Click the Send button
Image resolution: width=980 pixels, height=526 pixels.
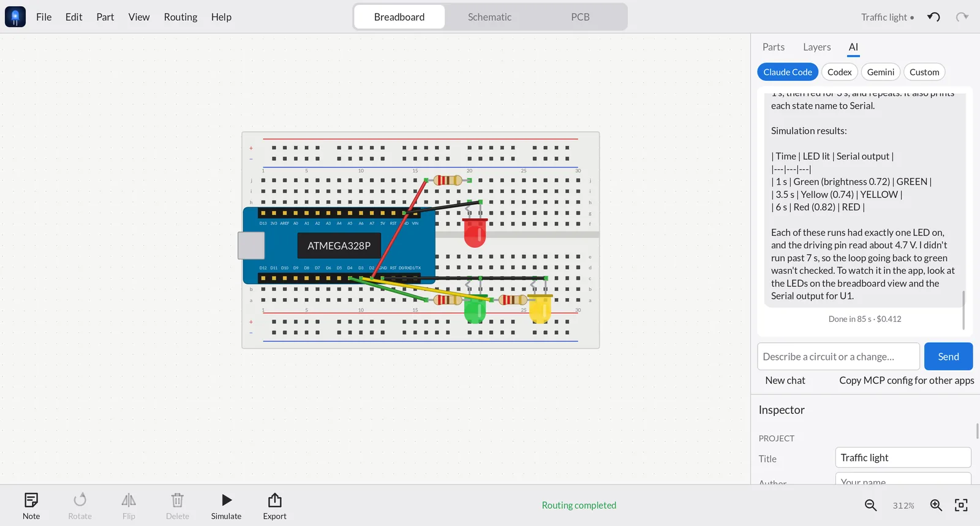pyautogui.click(x=948, y=356)
